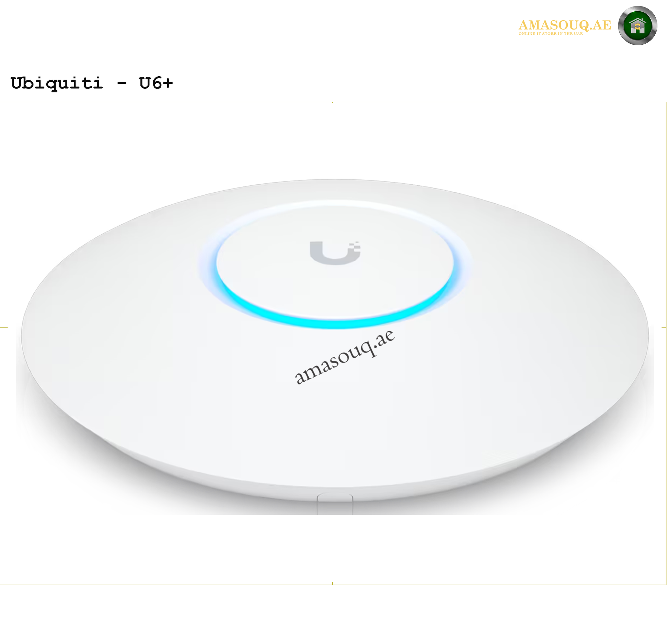Screen dimensions: 668x644
Task: Click the tick mark at the frame's top center
Action: pos(332,102)
